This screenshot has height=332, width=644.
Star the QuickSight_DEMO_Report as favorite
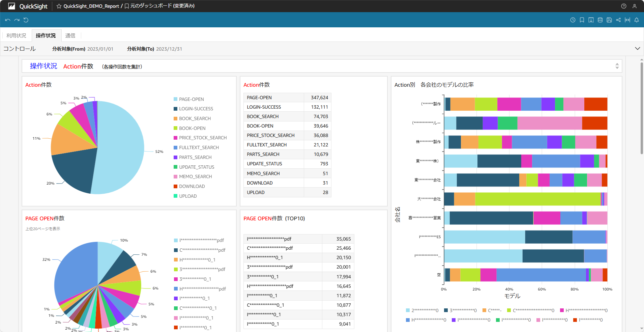point(59,6)
